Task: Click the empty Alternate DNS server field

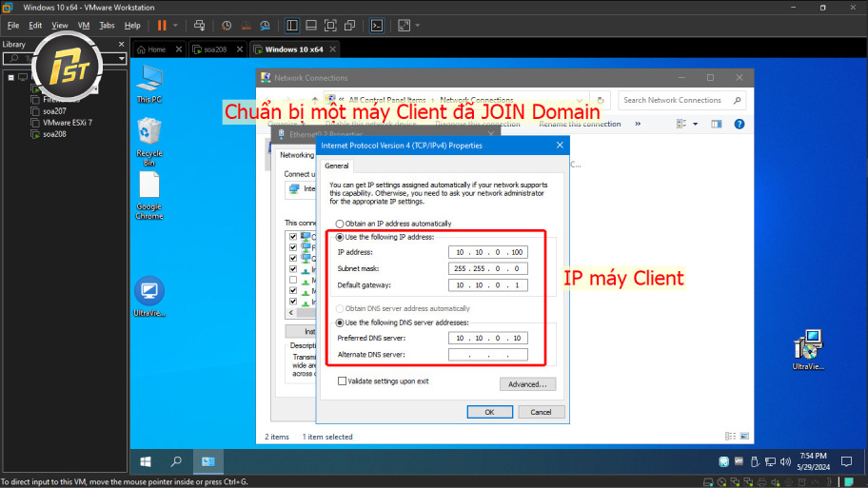Action: click(487, 355)
